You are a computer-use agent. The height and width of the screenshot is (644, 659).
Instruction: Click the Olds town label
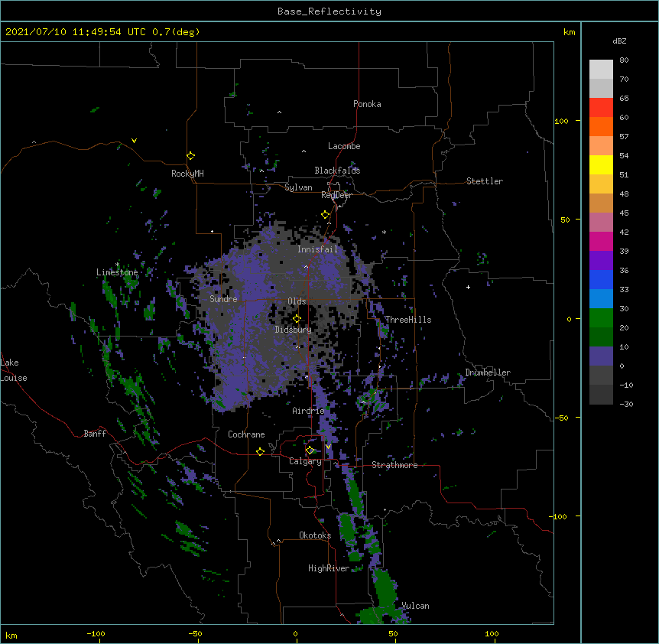(297, 301)
